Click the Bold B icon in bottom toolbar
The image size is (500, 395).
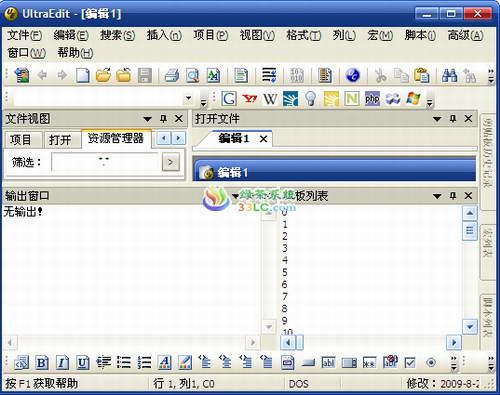pyautogui.click(x=42, y=362)
